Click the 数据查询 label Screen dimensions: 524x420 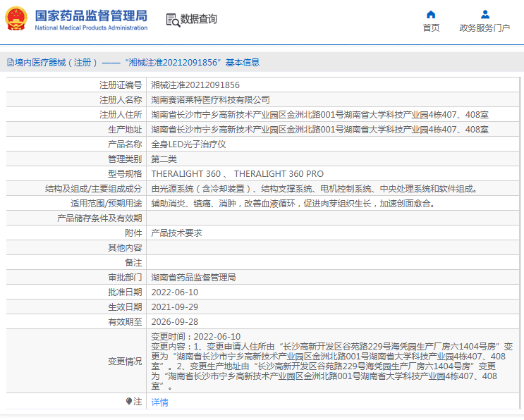click(x=198, y=19)
